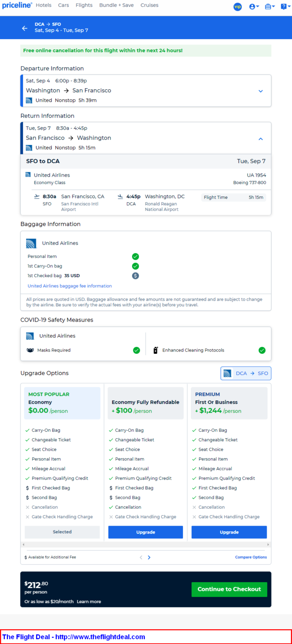Click the checkmark by Economy Fully Refundable Cancellation
292x644 pixels.
click(111, 507)
